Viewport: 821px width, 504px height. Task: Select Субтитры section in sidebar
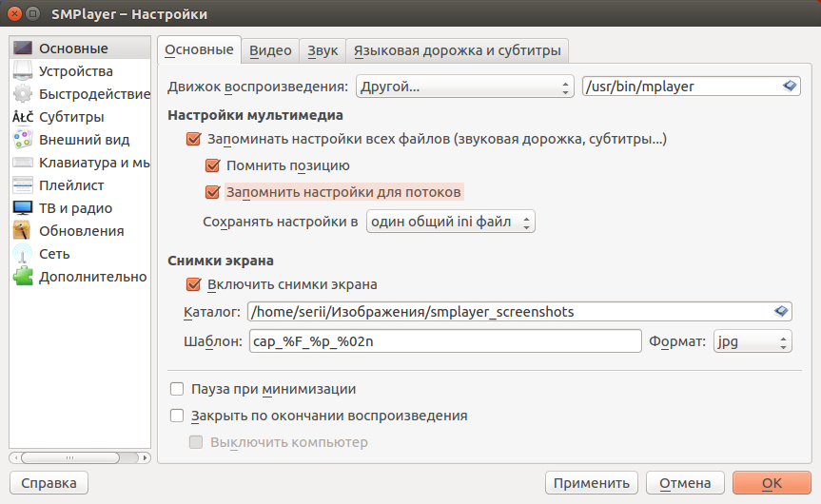pyautogui.click(x=80, y=117)
